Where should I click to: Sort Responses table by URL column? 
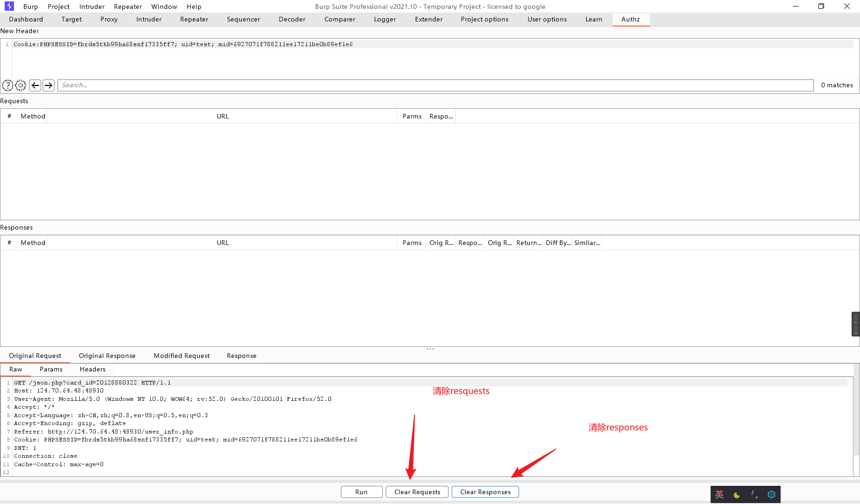pos(223,243)
